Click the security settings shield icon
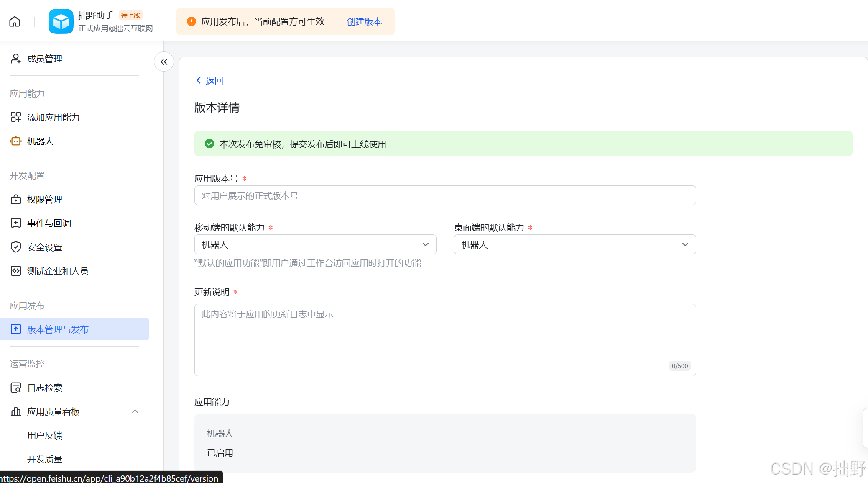This screenshot has height=483, width=868. [x=15, y=247]
